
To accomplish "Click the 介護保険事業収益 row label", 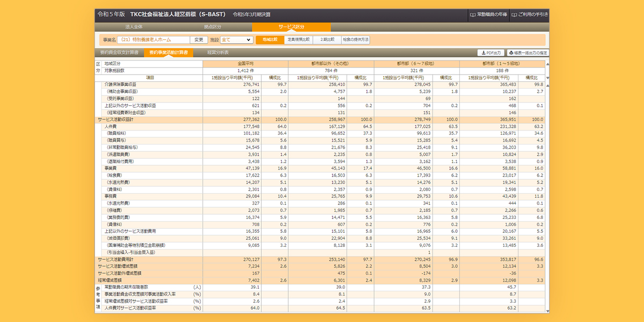I will pos(120,85).
